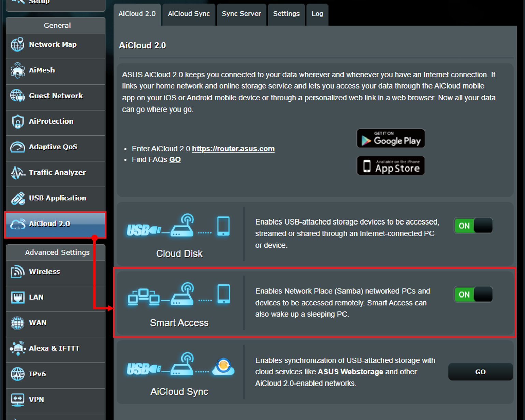Click the Smart Access illustration icon
The height and width of the screenshot is (420, 525).
(x=178, y=294)
